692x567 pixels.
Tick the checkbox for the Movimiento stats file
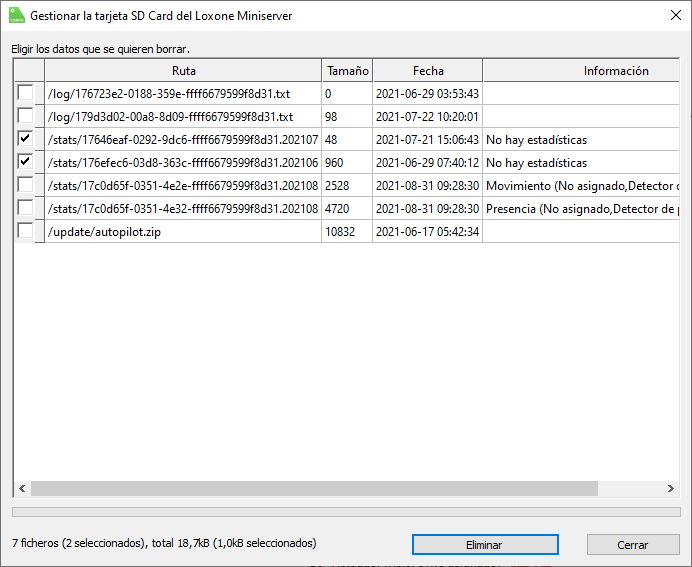[25, 185]
